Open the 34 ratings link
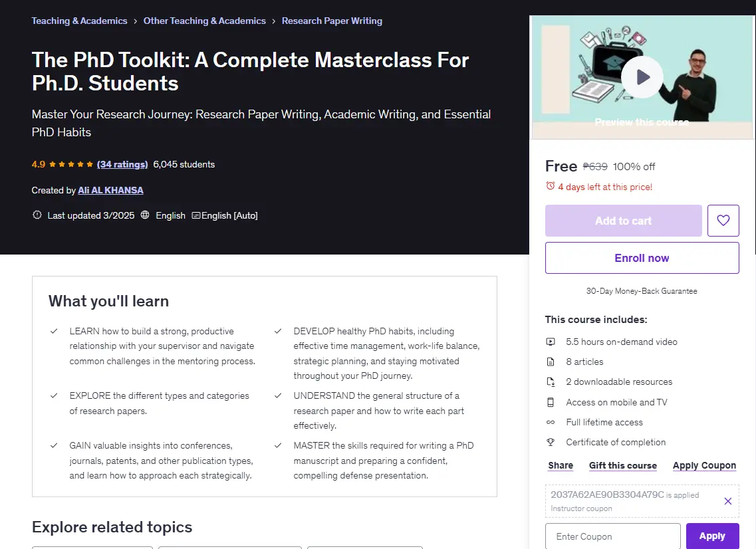Image resolution: width=756 pixels, height=549 pixels. tap(122, 164)
